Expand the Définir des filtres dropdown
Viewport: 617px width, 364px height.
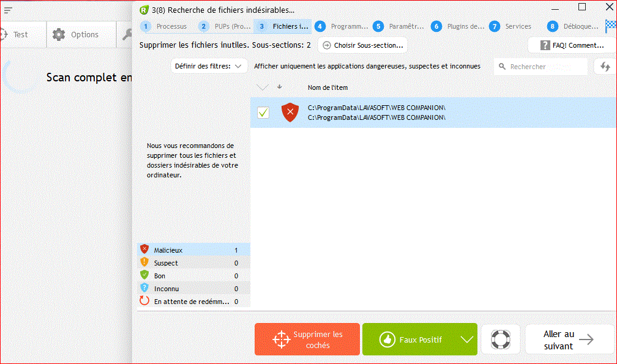209,66
